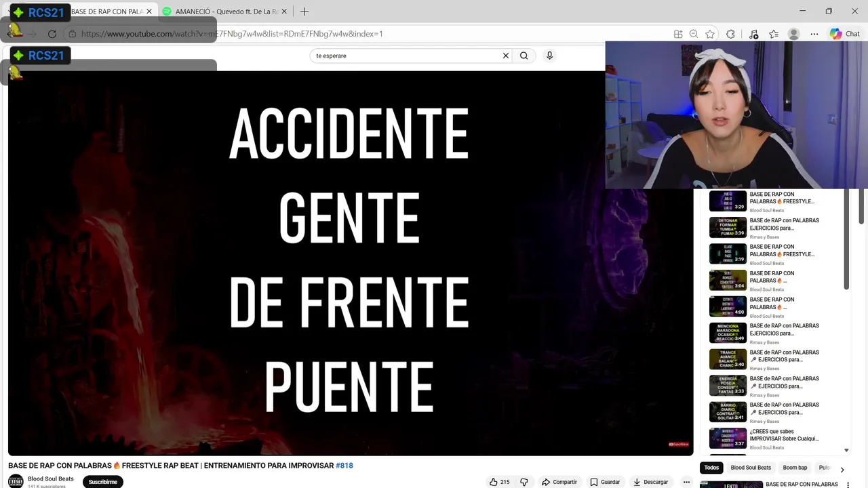Open the browser profile avatar
The width and height of the screenshot is (868, 488).
(x=793, y=34)
